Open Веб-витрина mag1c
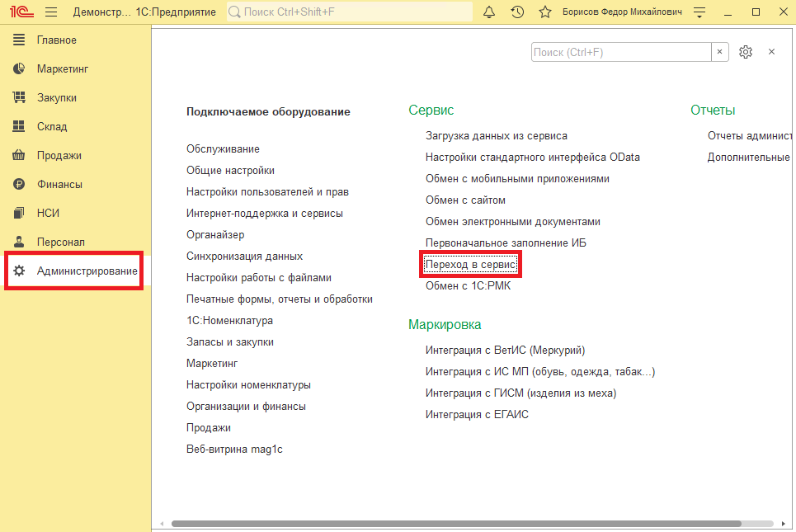The image size is (796, 532). [234, 450]
